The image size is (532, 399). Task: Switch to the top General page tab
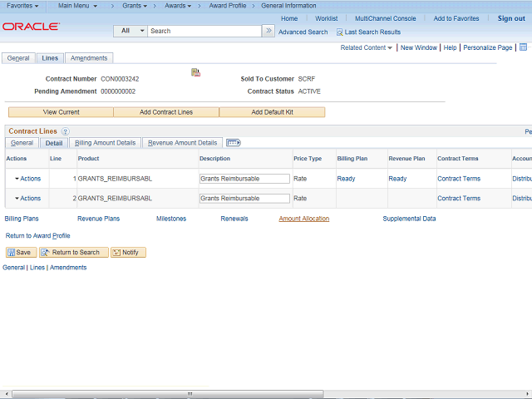click(x=18, y=58)
